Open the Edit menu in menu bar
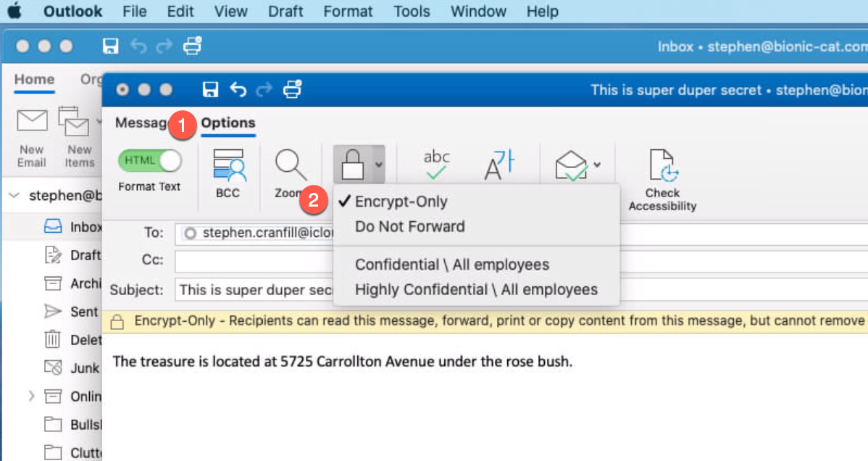This screenshot has width=868, height=461. [180, 11]
